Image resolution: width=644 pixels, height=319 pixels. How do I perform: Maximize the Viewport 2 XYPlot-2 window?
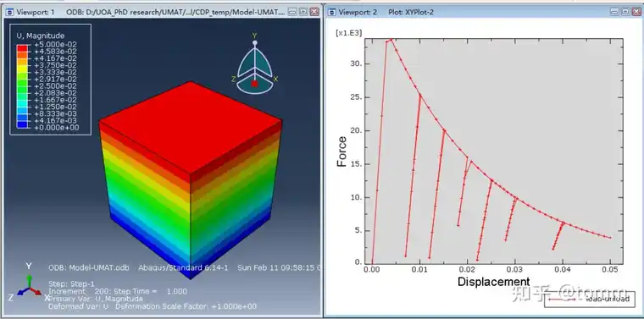625,12
